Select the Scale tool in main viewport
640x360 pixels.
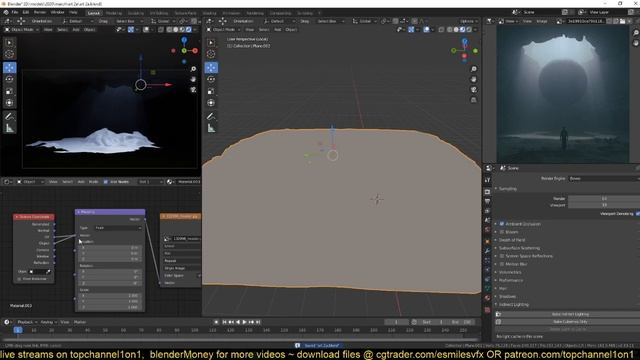pos(211,91)
